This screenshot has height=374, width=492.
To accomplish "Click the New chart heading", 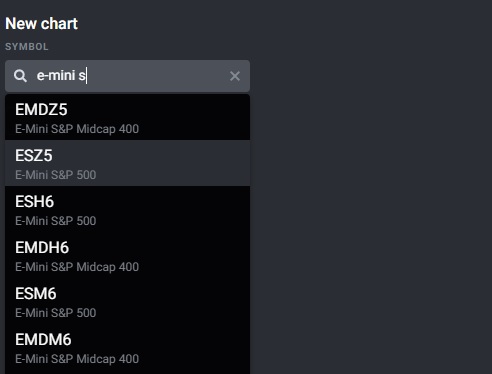I will (x=41, y=24).
